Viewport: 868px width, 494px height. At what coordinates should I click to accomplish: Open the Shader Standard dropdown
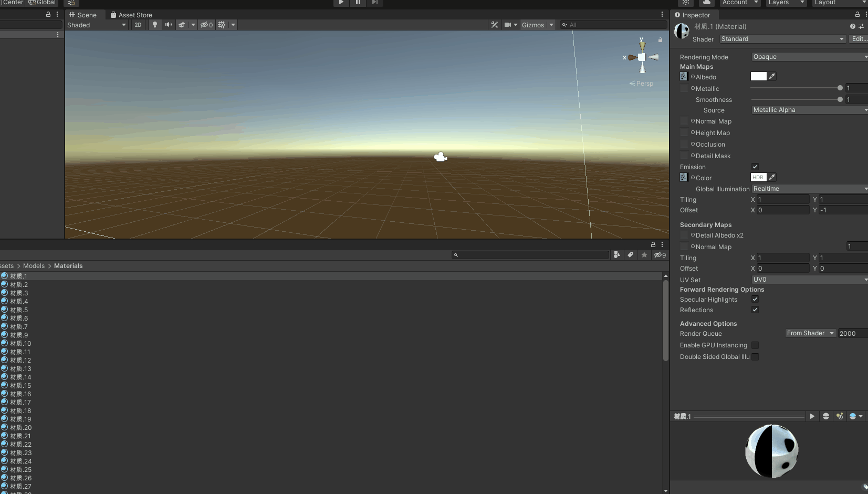click(782, 39)
